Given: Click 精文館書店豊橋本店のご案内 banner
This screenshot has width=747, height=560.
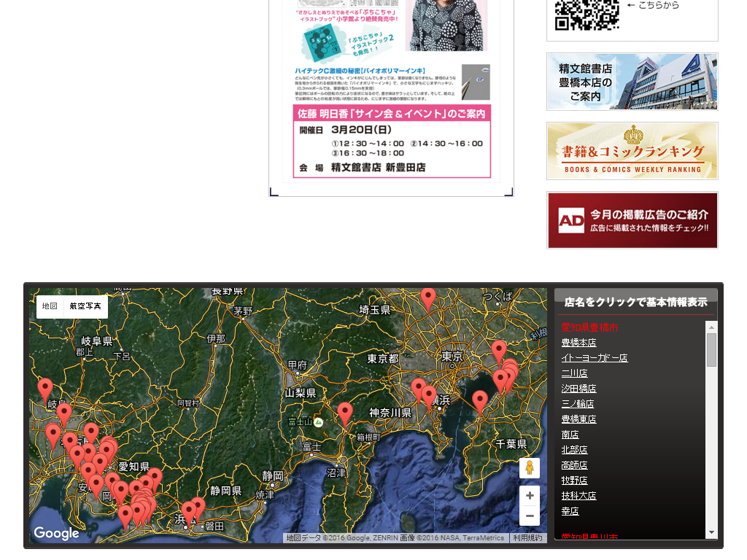Looking at the screenshot, I should (x=632, y=81).
